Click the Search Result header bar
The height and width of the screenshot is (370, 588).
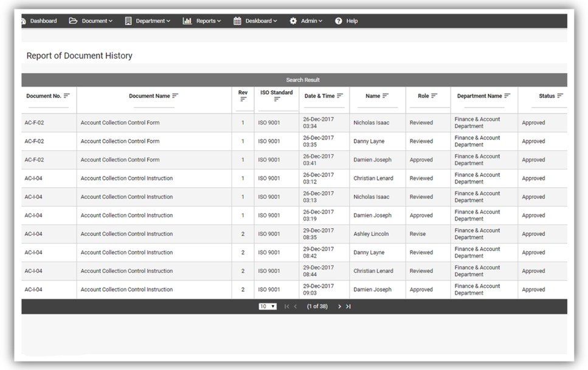294,80
